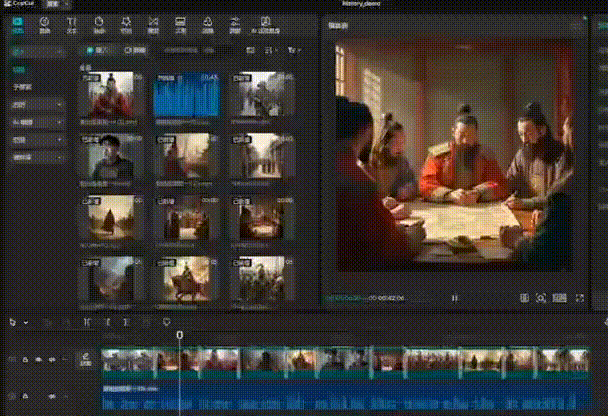Click the Split tool in the timeline toolbar
The image size is (608, 416).
tap(87, 322)
